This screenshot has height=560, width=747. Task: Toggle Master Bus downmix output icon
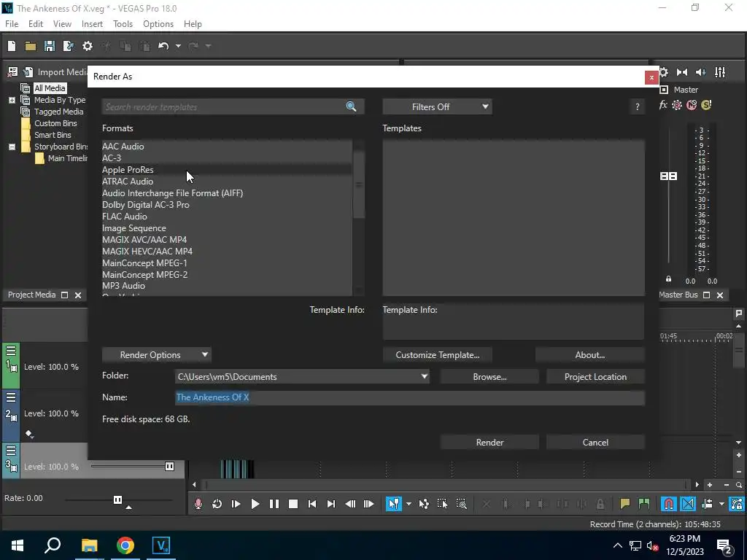tap(682, 72)
